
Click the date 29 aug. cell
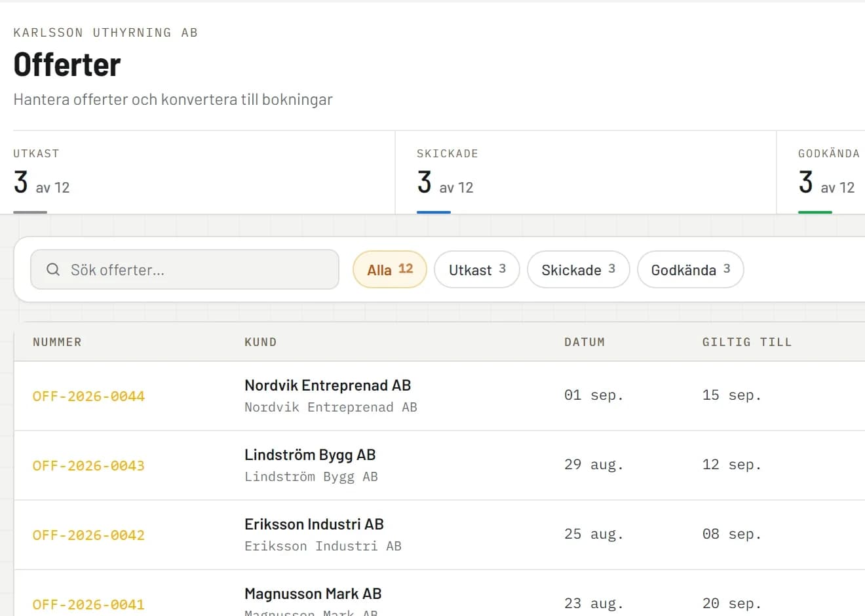[594, 465]
